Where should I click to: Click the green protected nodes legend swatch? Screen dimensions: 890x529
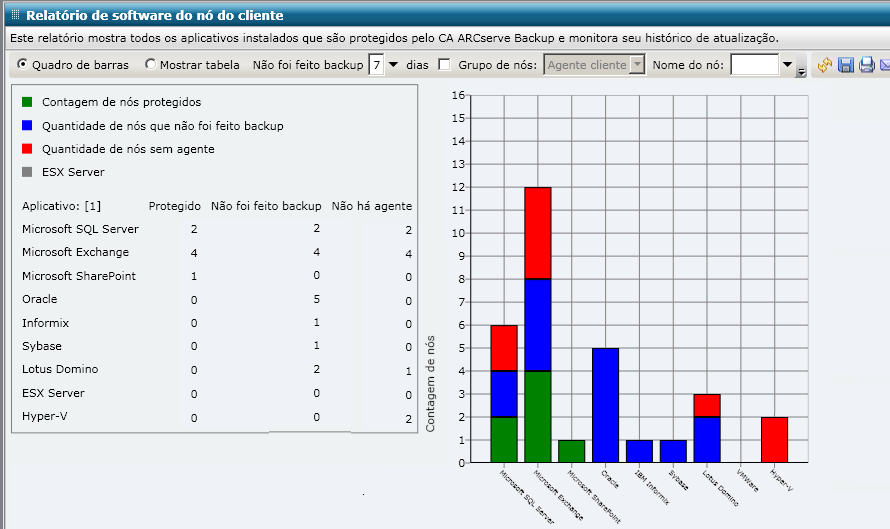27,102
